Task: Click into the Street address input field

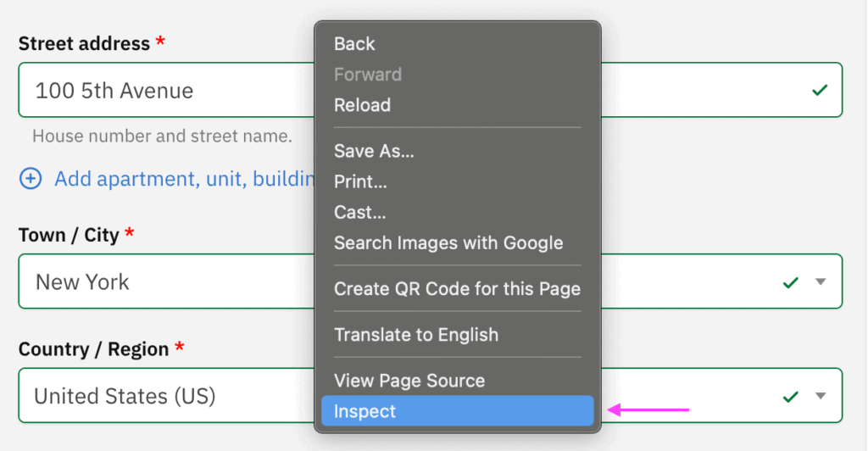Action: (x=170, y=91)
